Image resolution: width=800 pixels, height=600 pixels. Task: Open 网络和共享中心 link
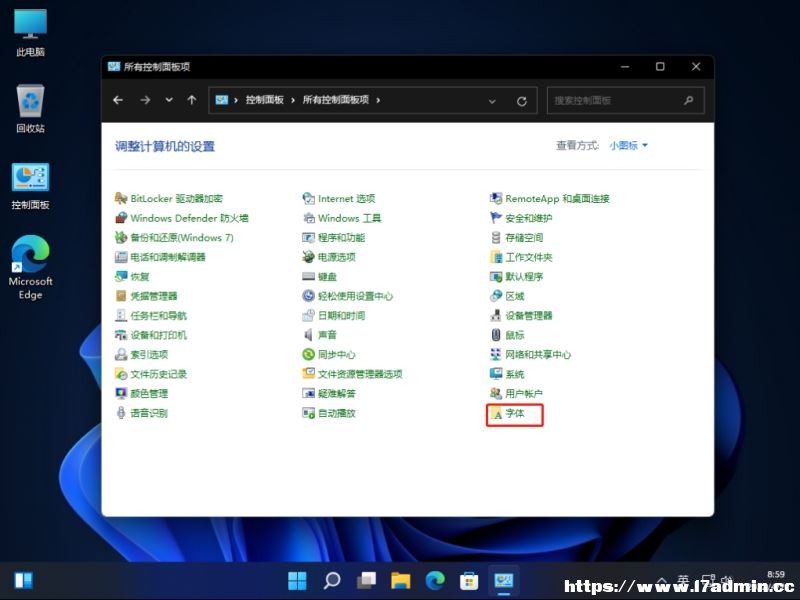pyautogui.click(x=538, y=355)
